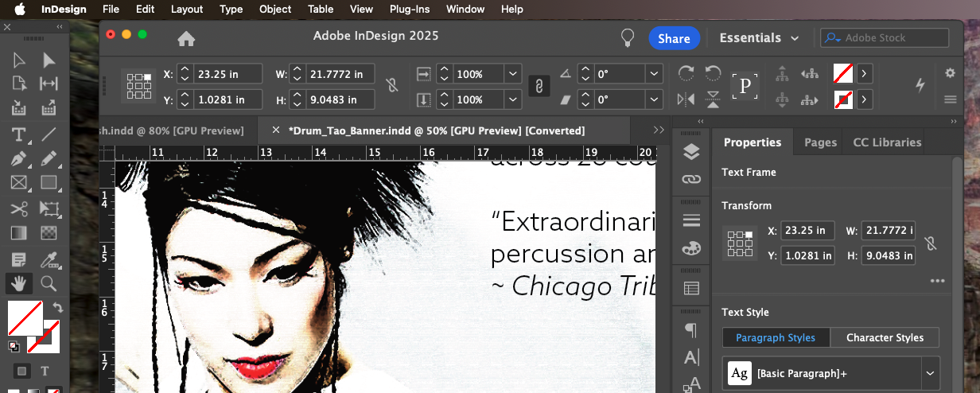The image size is (980, 393).
Task: Toggle constrain proportions for width and height
Action: coord(391,86)
